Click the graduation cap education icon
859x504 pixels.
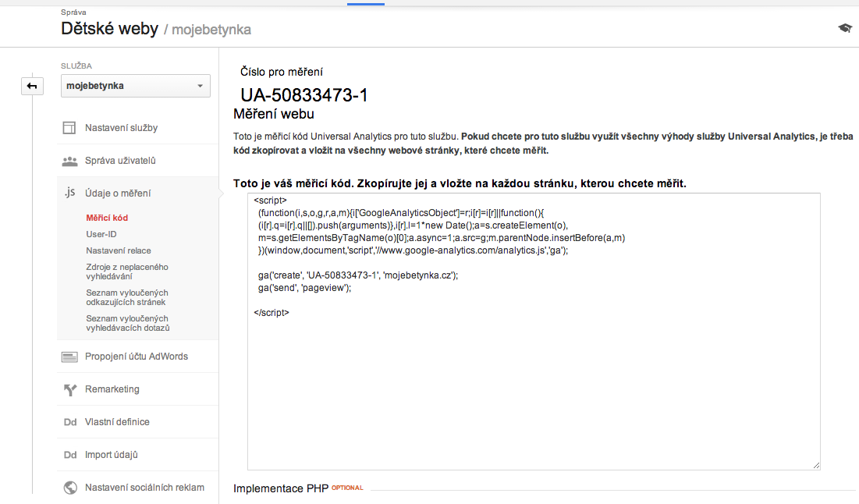click(x=845, y=28)
